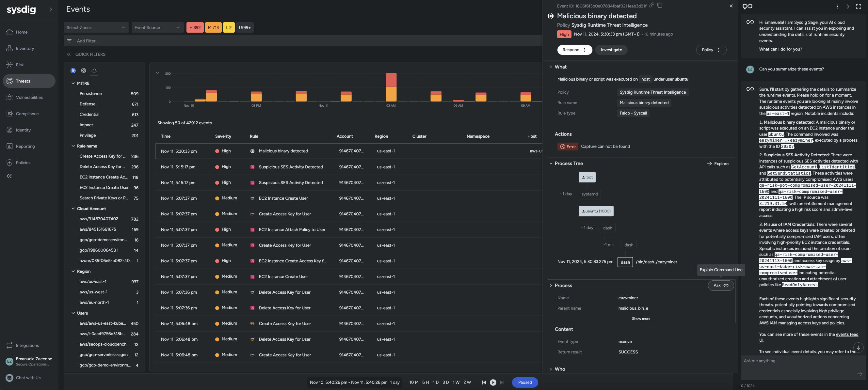
Task: Send the chat message arrow
Action: click(860, 373)
